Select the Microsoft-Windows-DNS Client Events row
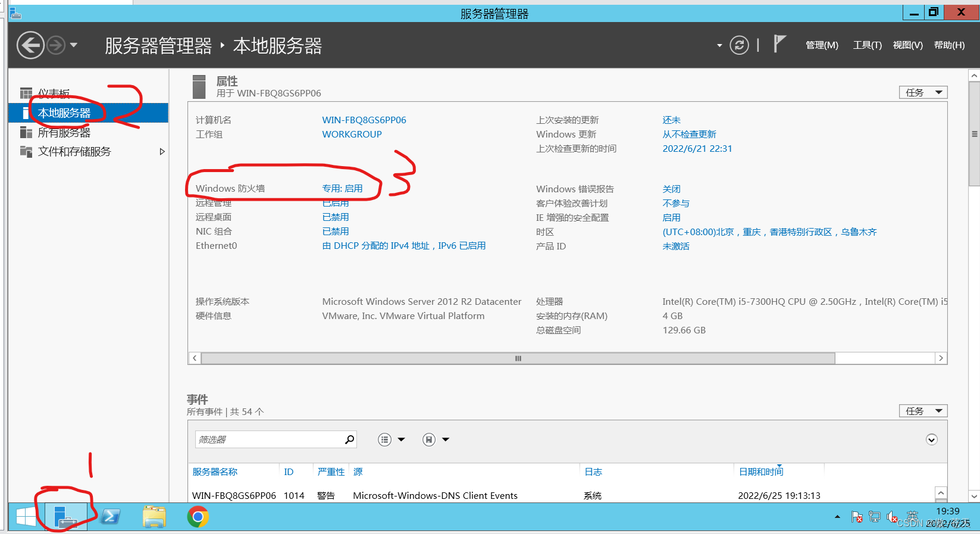This screenshot has width=980, height=534. coord(562,495)
